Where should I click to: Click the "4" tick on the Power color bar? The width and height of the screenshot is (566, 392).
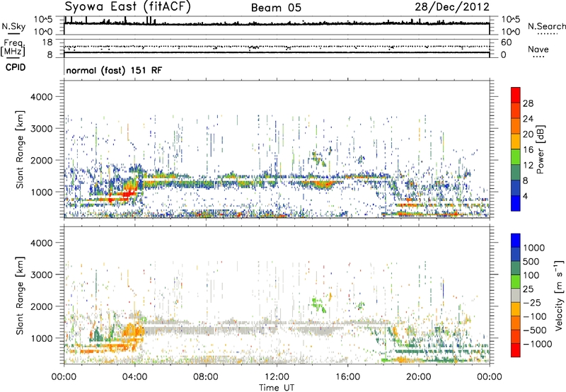click(x=526, y=196)
